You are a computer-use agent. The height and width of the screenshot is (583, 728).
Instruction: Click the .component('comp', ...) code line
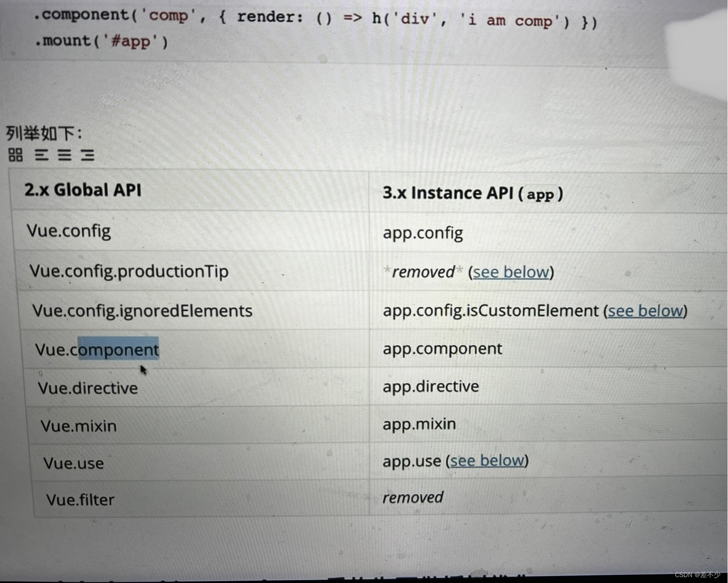pos(315,18)
